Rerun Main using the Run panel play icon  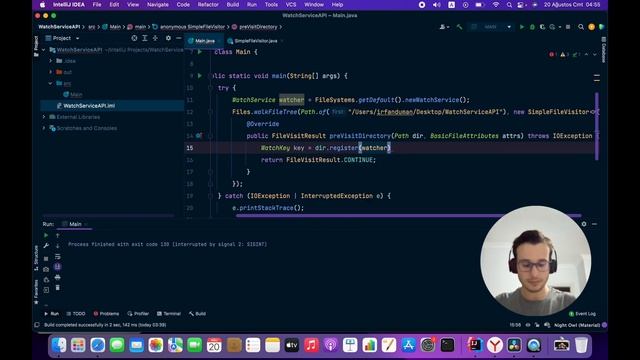(46, 236)
